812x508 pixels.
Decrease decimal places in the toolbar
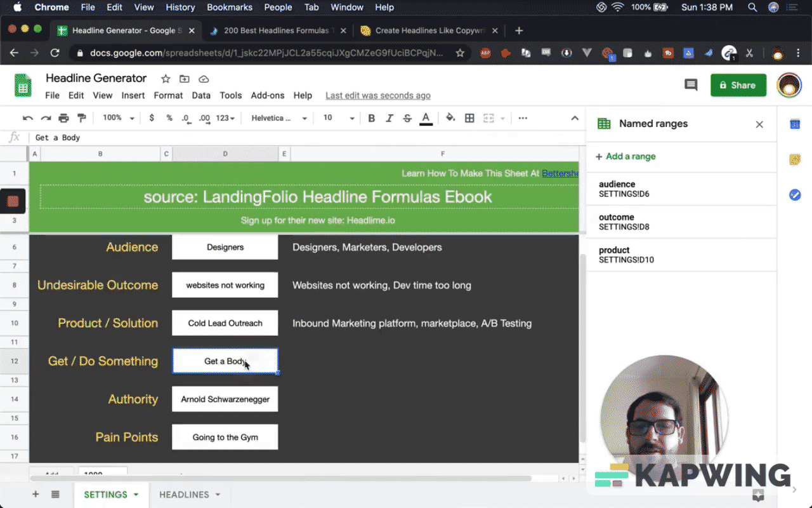click(185, 118)
